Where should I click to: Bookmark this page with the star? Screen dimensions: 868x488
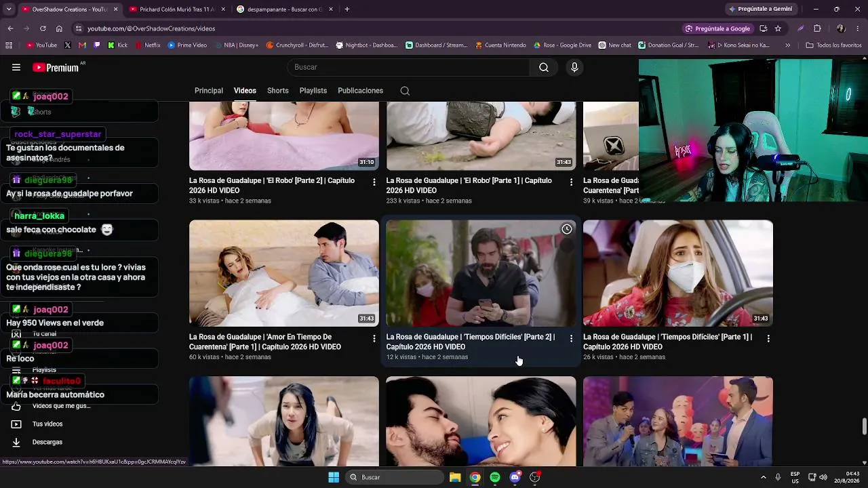point(778,28)
